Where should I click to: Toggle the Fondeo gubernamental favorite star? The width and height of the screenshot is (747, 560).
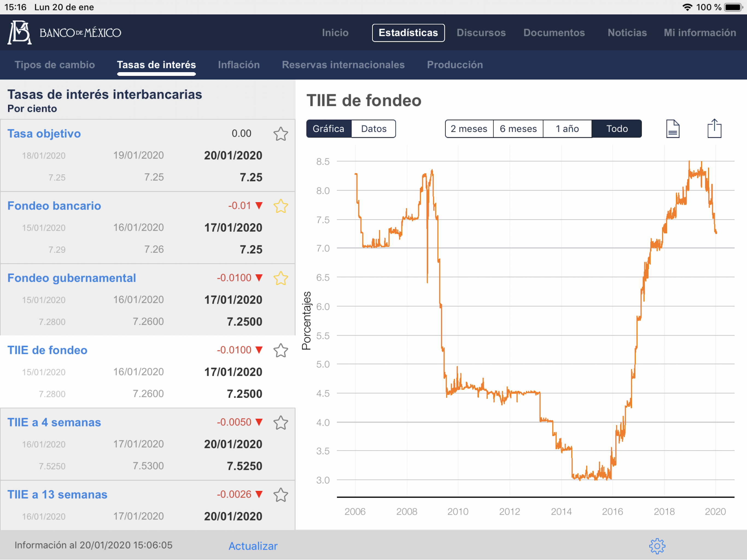[x=281, y=278]
